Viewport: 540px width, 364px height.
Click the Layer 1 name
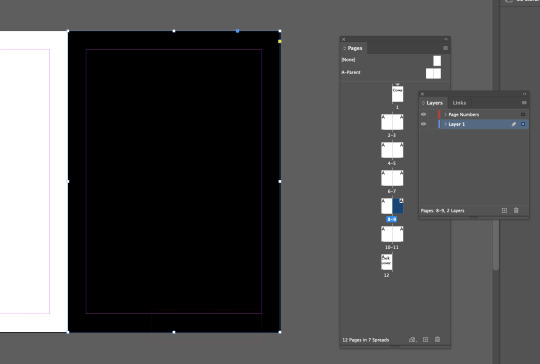point(456,124)
